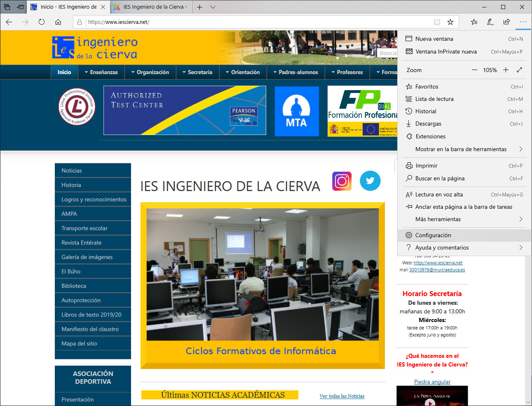
Task: Add page to favorites with star icon
Action: (450, 22)
